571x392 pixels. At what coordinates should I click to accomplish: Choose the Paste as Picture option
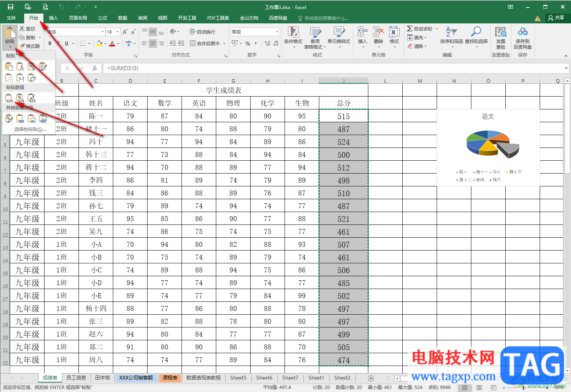click(32, 118)
